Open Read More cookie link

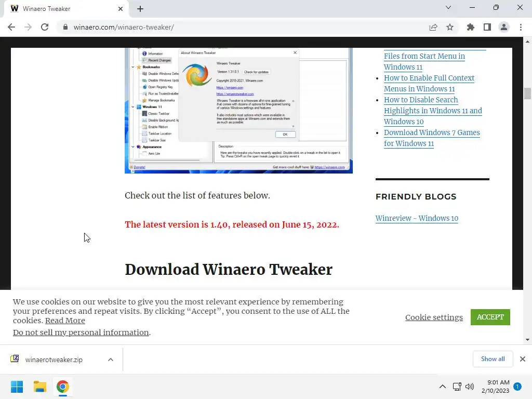pos(65,320)
